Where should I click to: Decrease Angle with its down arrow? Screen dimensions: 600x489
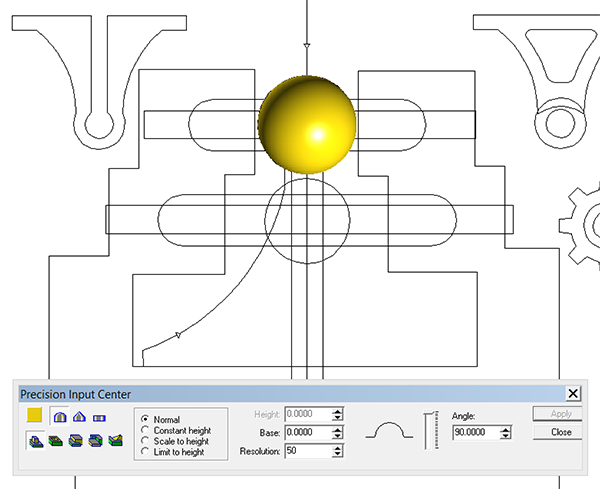[x=505, y=435]
